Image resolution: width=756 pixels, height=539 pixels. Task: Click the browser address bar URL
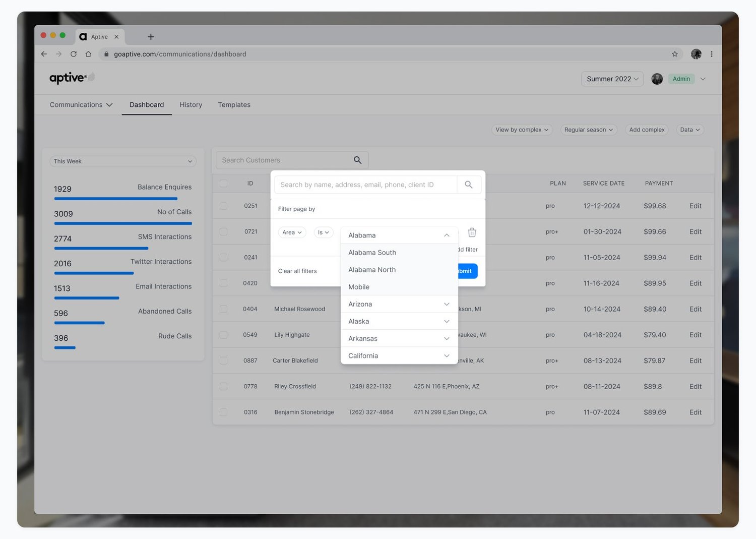pyautogui.click(x=180, y=54)
